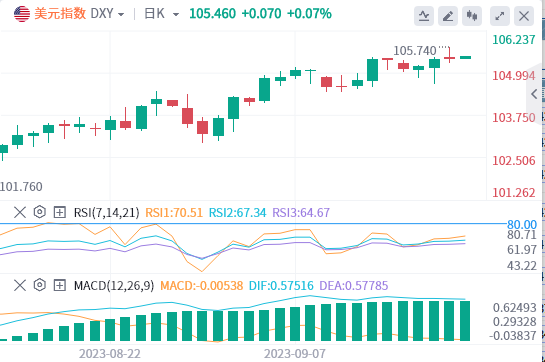Open the indicator line chart tool
This screenshot has width=545, height=362.
424,16
